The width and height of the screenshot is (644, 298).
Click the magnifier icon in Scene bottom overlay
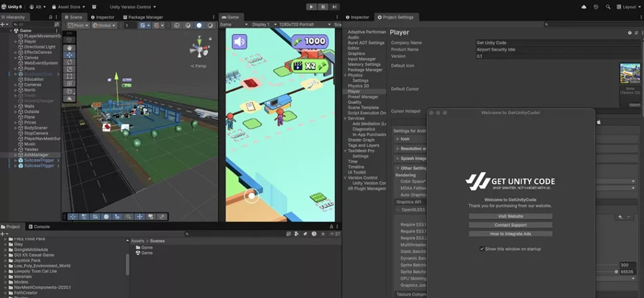click(x=128, y=216)
